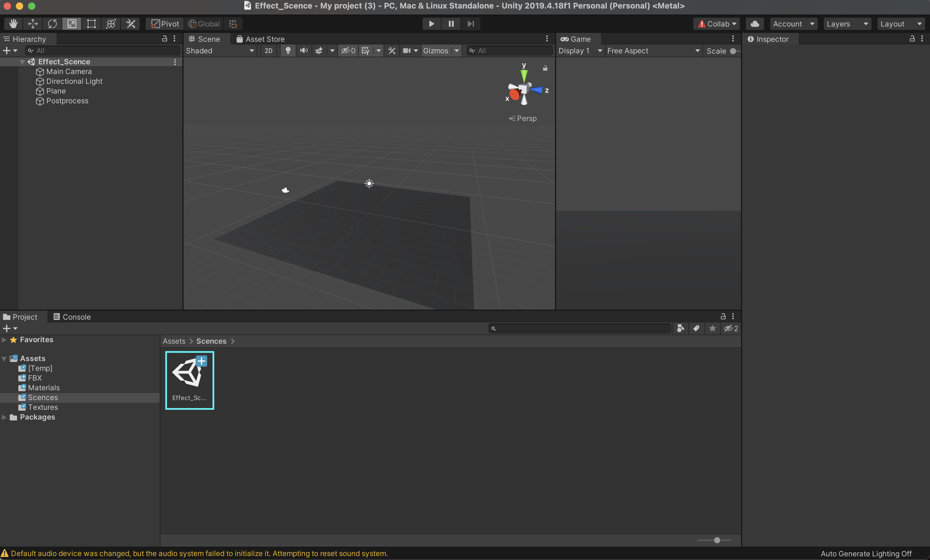Screen dimensions: 930x560
Task: Select the Move tool
Action: pyautogui.click(x=33, y=24)
